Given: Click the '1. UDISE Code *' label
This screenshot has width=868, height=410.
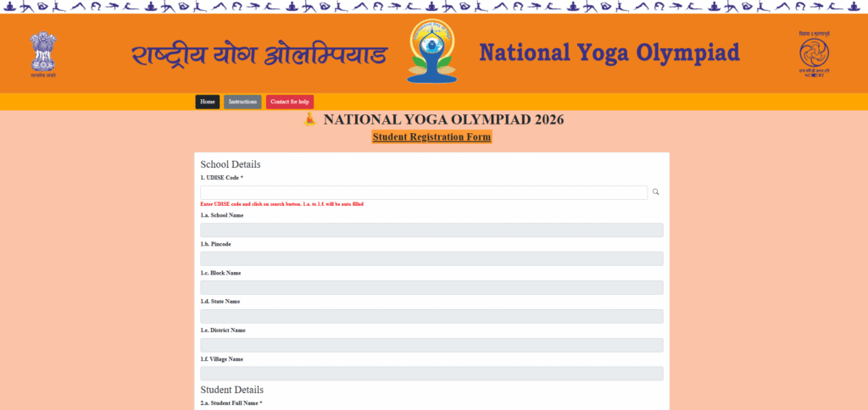Looking at the screenshot, I should pyautogui.click(x=221, y=178).
